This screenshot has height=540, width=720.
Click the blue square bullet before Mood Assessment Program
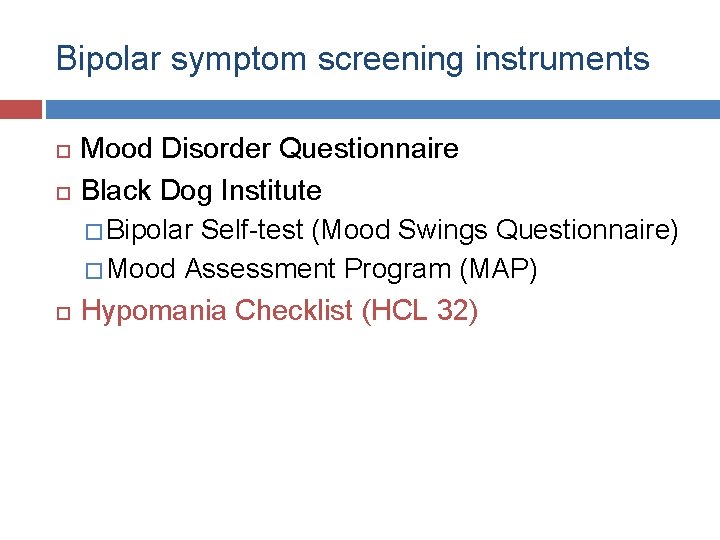(94, 271)
